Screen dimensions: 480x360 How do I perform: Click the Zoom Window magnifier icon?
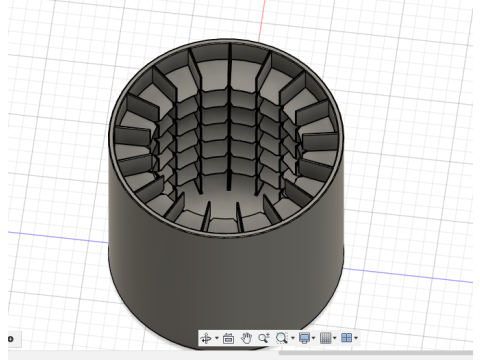pos(282,338)
